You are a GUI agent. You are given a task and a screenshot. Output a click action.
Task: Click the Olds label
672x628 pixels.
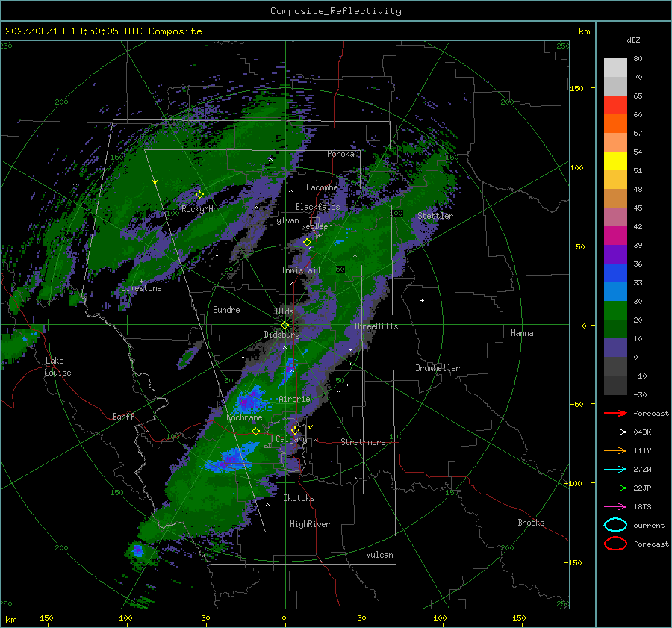click(x=284, y=311)
